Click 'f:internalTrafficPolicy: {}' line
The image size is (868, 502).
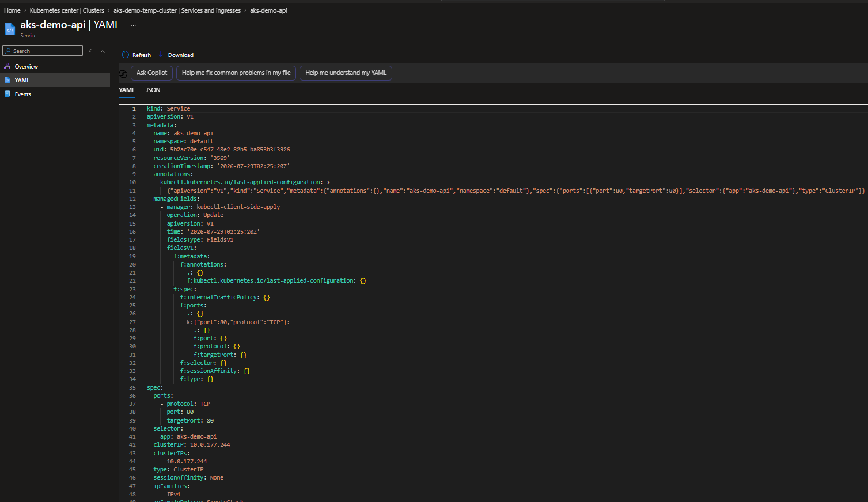(x=225, y=297)
